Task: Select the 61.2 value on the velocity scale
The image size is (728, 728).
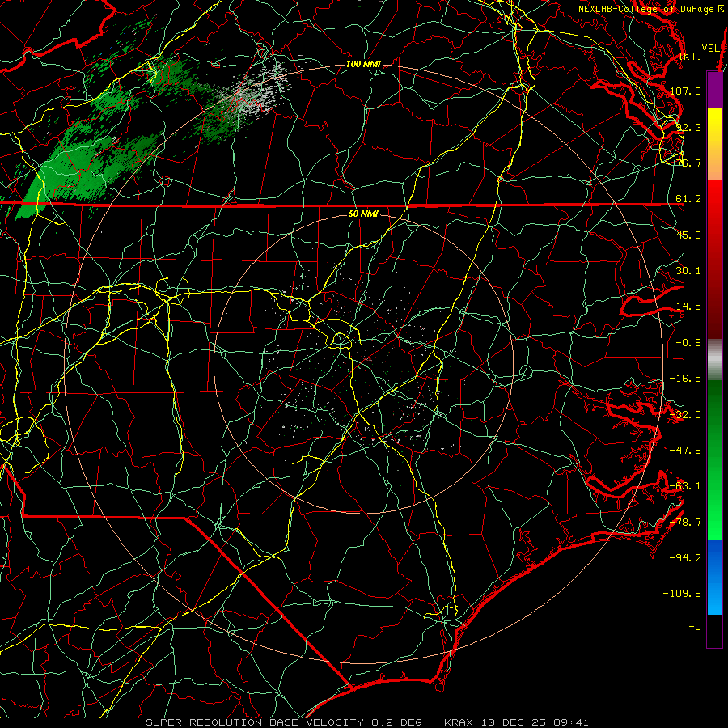Action: coord(688,199)
